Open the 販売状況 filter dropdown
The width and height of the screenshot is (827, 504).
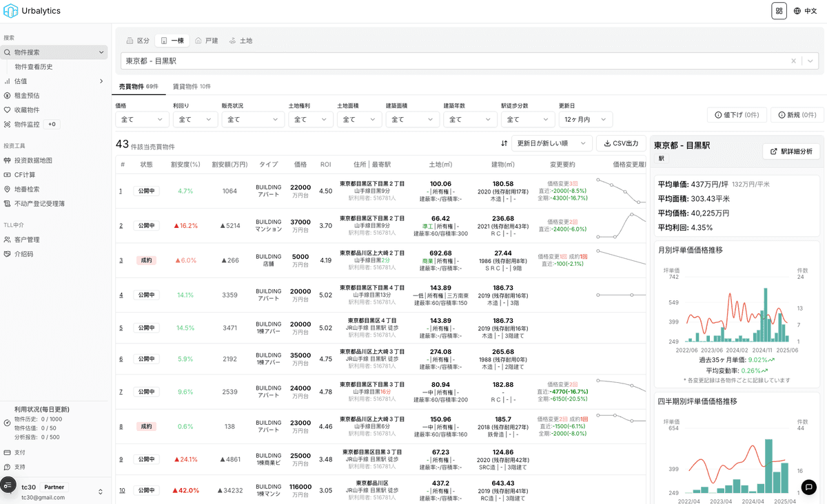253,120
